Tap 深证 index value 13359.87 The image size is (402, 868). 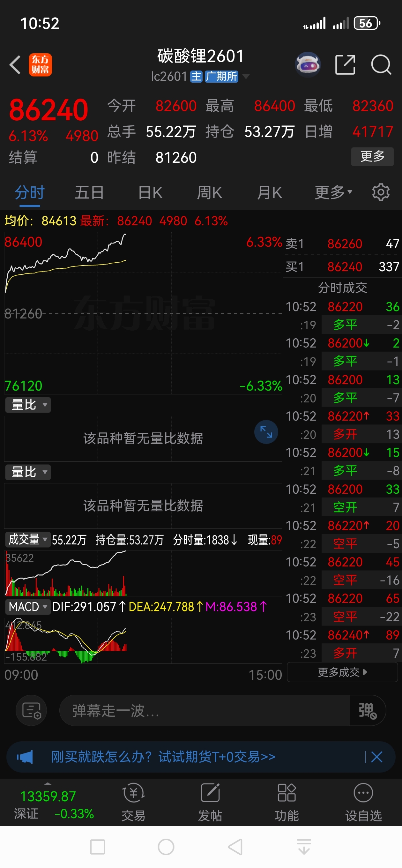coord(48,796)
